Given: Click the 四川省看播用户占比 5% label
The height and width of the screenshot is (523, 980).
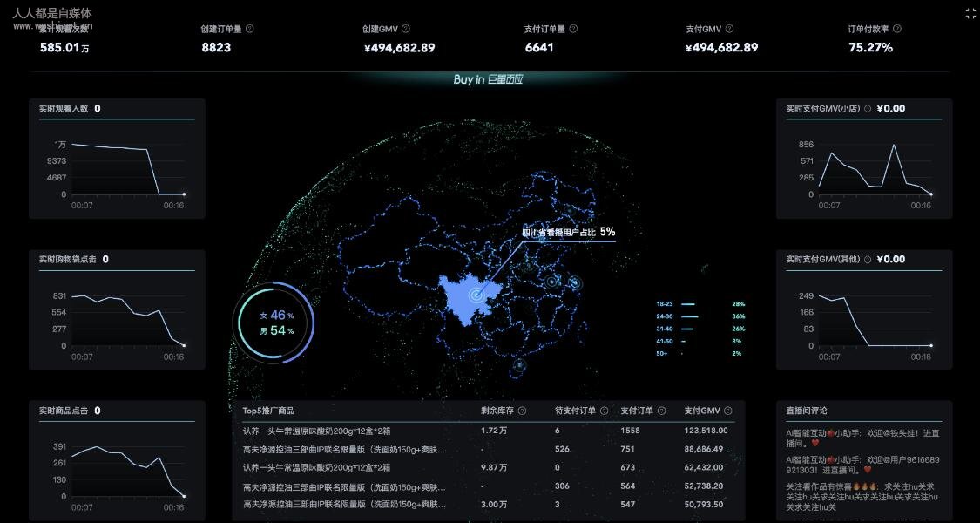Looking at the screenshot, I should tap(568, 232).
